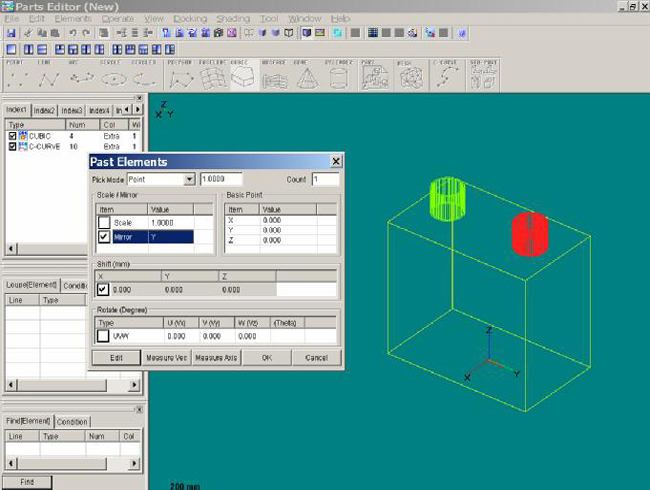This screenshot has width=650, height=490.
Task: Switch to the Index2 tab
Action: click(x=44, y=110)
